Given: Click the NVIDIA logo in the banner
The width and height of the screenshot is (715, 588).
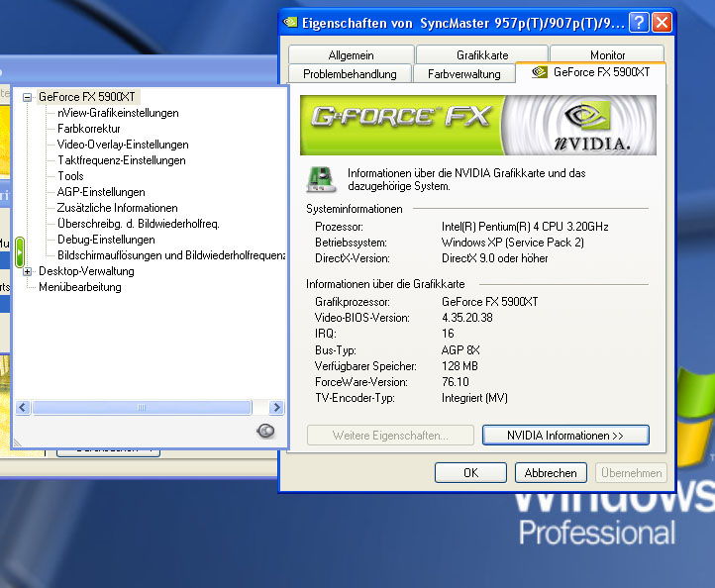Looking at the screenshot, I should [591, 127].
